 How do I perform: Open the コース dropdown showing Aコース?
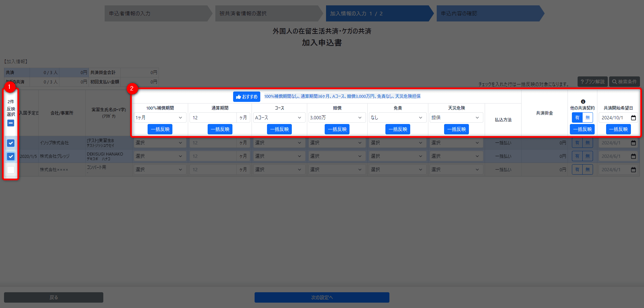[x=279, y=118]
